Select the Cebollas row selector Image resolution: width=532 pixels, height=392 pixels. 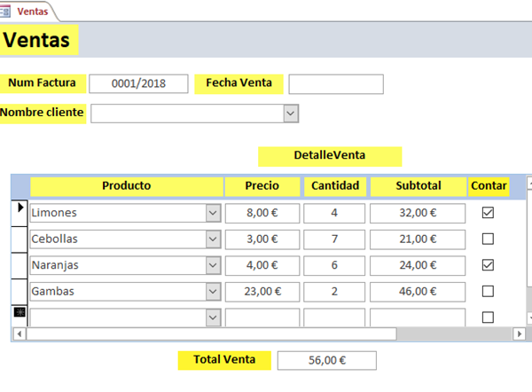20,239
